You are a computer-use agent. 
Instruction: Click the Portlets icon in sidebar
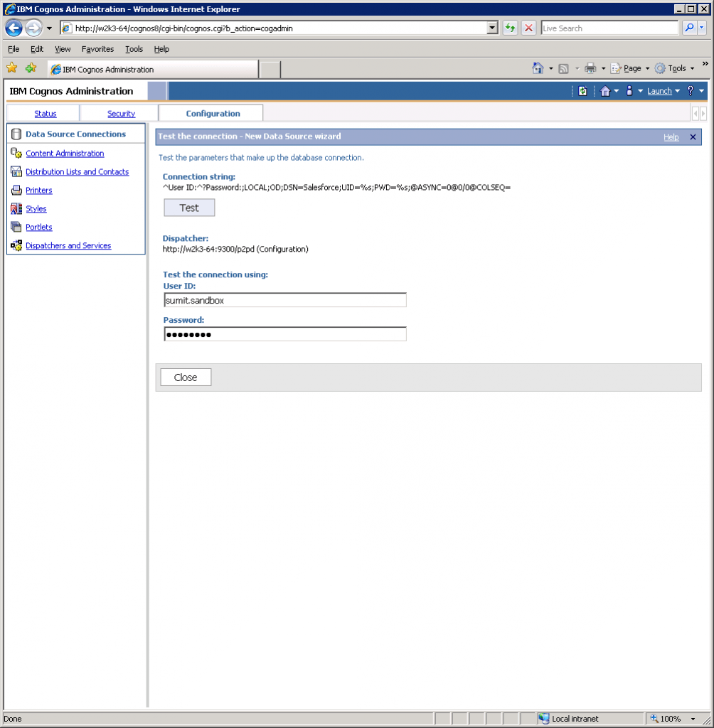point(16,227)
